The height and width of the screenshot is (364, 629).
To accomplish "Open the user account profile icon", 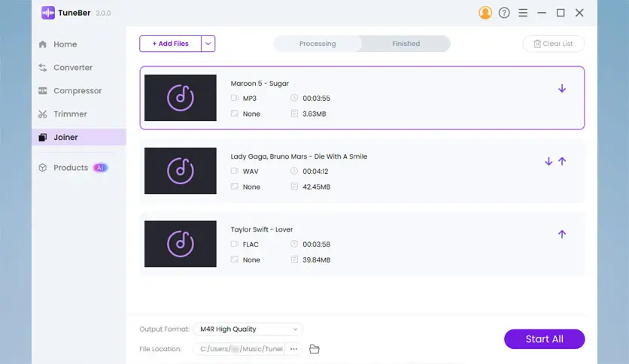I will coord(485,13).
